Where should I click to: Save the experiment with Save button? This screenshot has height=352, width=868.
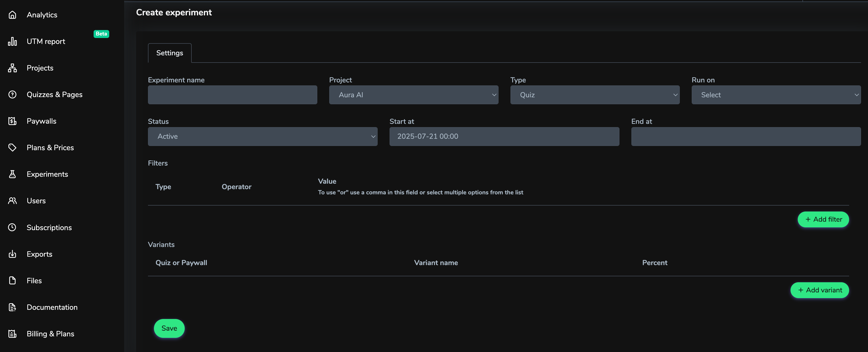click(x=169, y=328)
